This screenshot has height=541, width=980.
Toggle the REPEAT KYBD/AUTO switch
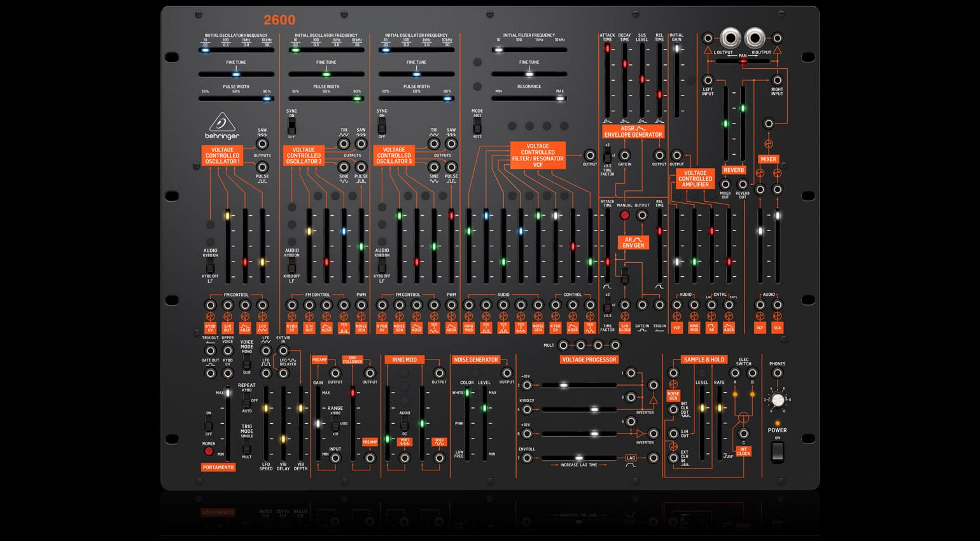point(247,401)
